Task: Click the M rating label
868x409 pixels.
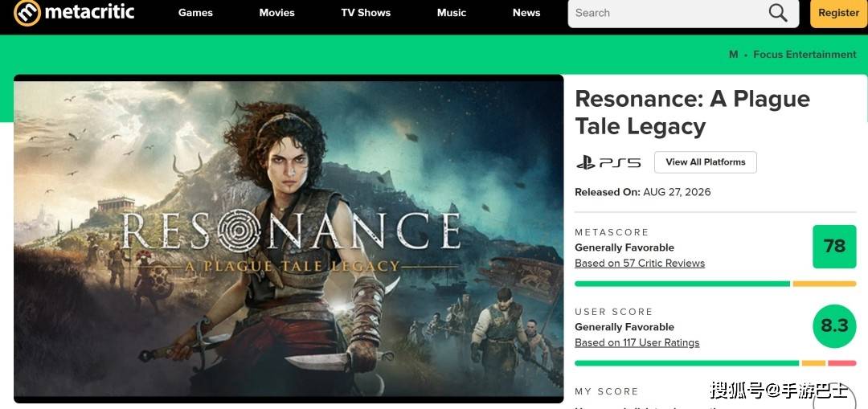Action: [733, 54]
